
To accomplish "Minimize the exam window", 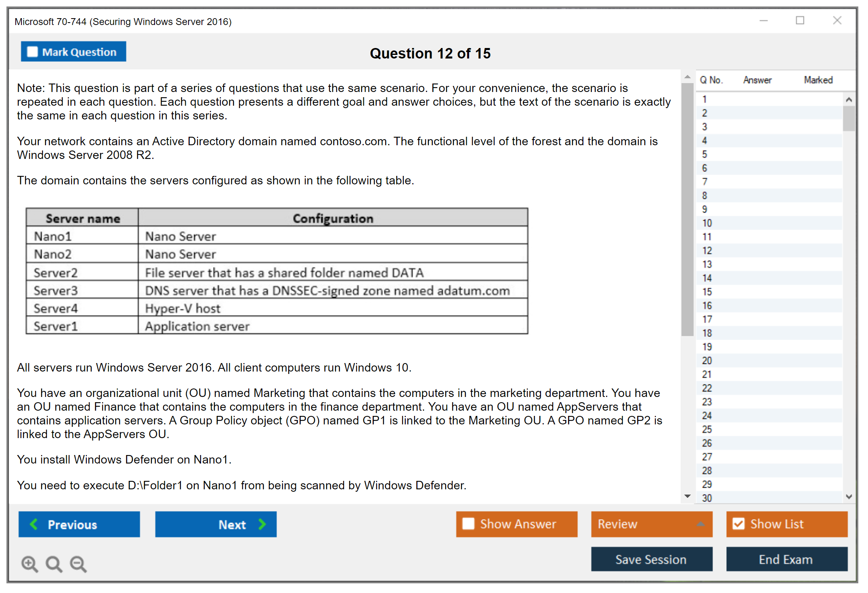I will tap(763, 21).
